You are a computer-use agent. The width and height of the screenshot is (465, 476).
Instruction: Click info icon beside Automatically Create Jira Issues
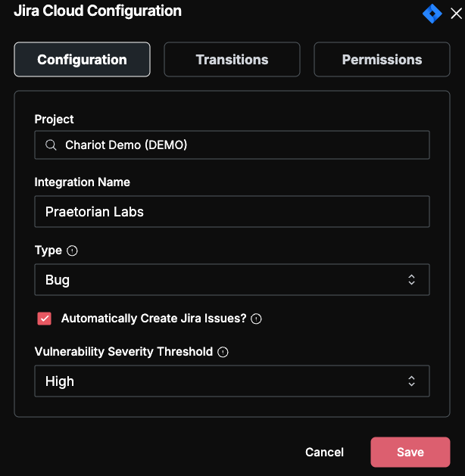(x=256, y=319)
